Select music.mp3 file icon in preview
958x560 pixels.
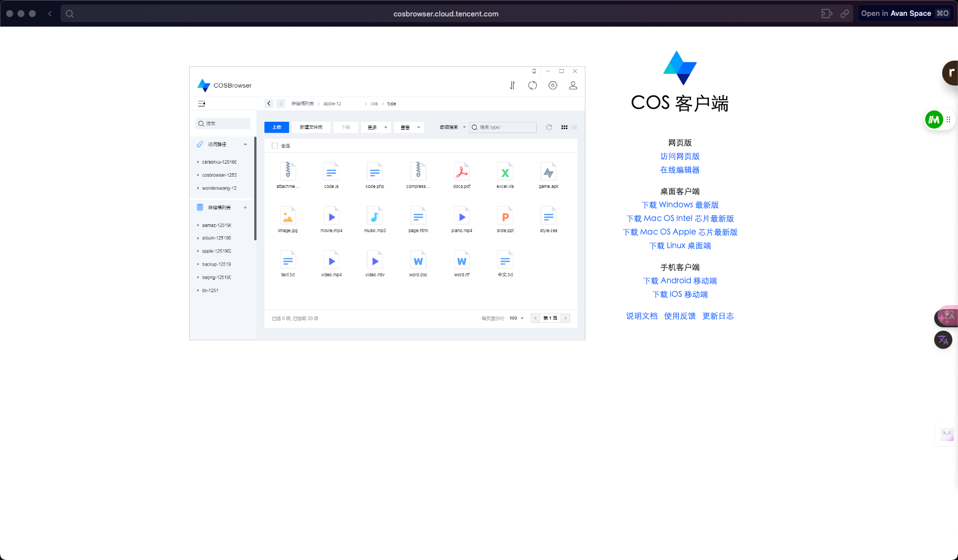(375, 215)
